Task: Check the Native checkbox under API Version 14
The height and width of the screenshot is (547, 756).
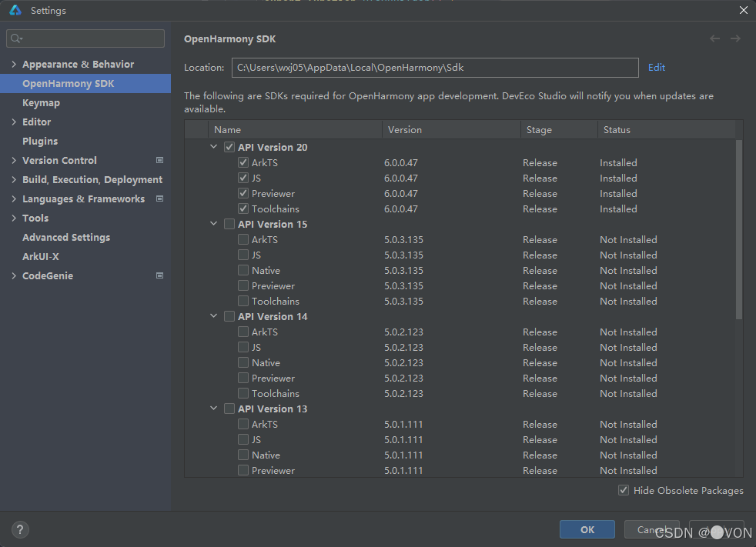Action: [x=243, y=362]
